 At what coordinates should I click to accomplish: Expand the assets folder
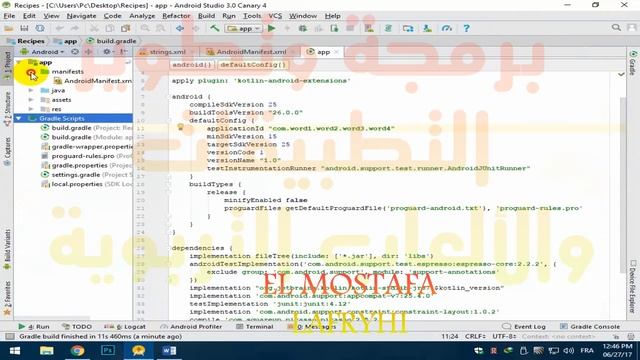[x=31, y=100]
